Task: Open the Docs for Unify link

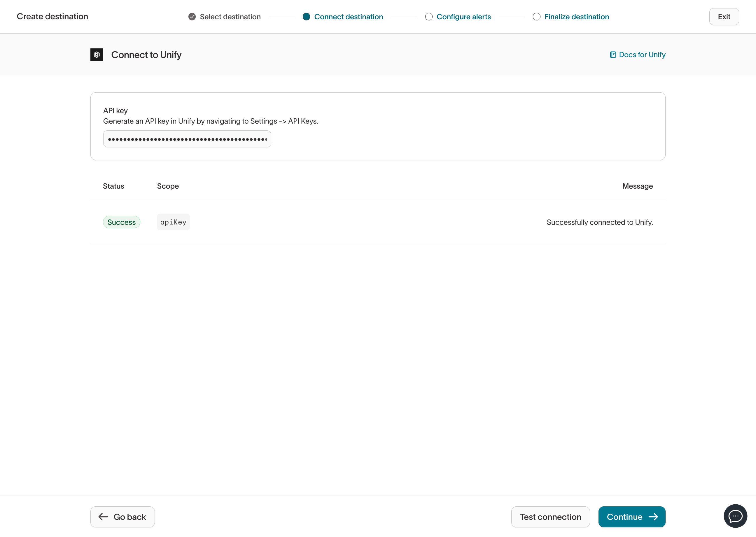Action: (642, 55)
